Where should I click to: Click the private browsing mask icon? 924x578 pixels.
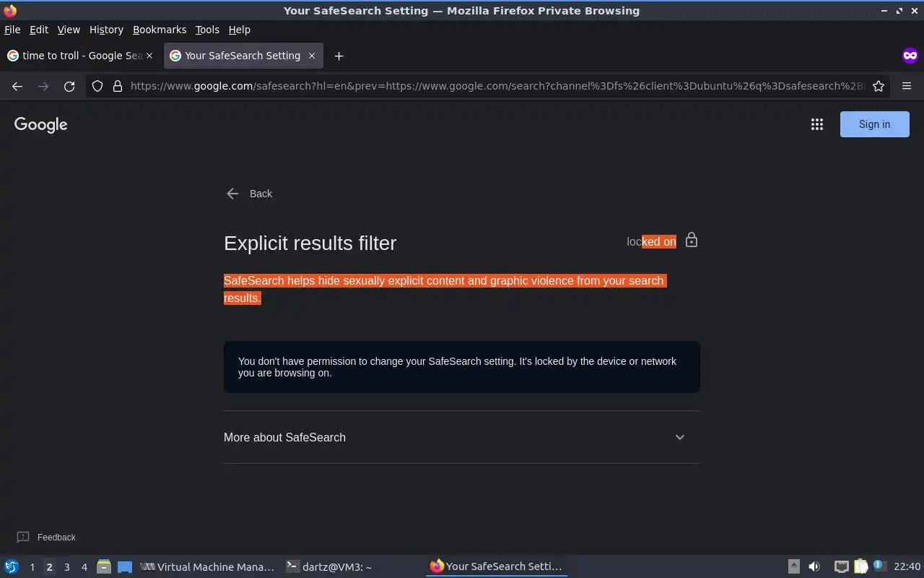click(910, 56)
